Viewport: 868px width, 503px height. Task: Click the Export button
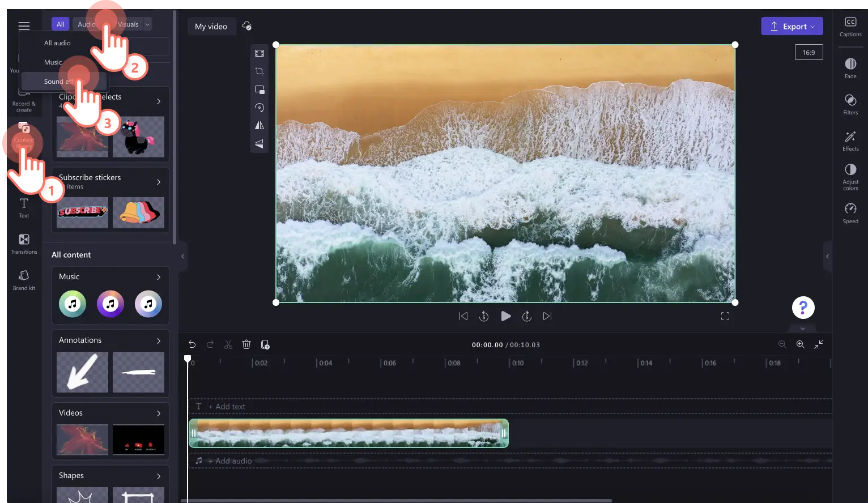[x=792, y=27]
